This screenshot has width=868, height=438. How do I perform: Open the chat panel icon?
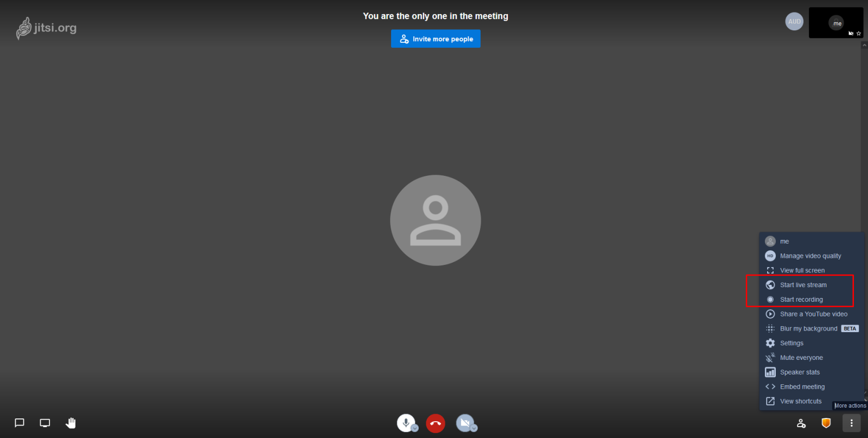click(20, 423)
